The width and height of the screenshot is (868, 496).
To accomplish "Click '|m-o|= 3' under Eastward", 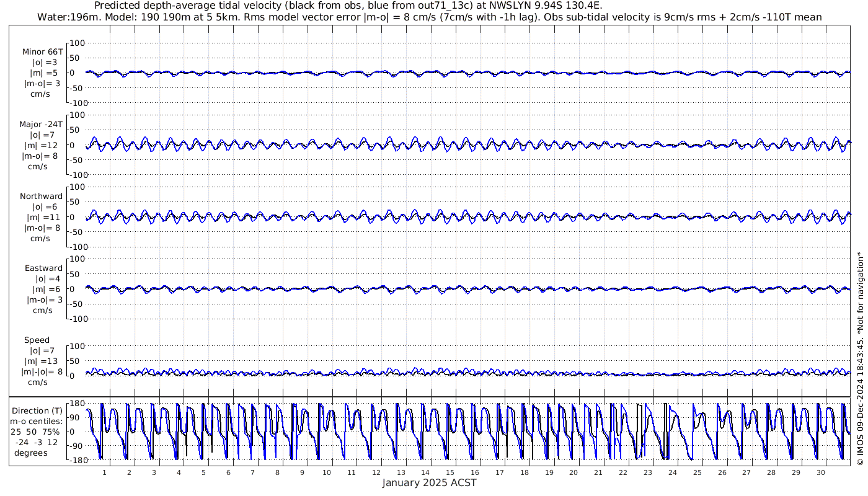I will (x=44, y=299).
